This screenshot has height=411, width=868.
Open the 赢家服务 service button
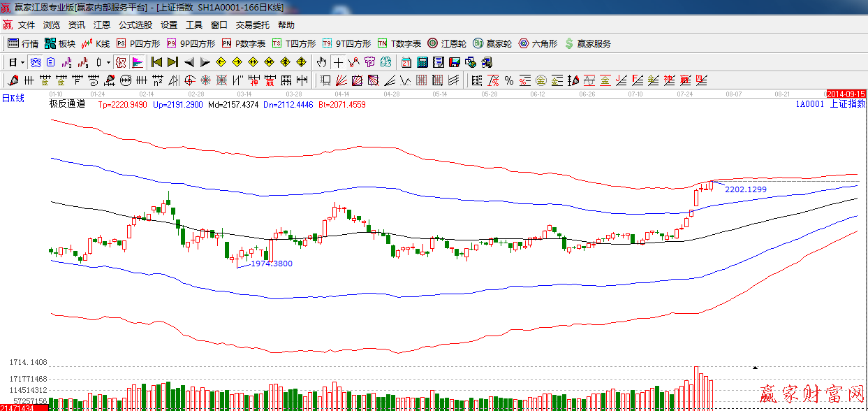pyautogui.click(x=587, y=43)
